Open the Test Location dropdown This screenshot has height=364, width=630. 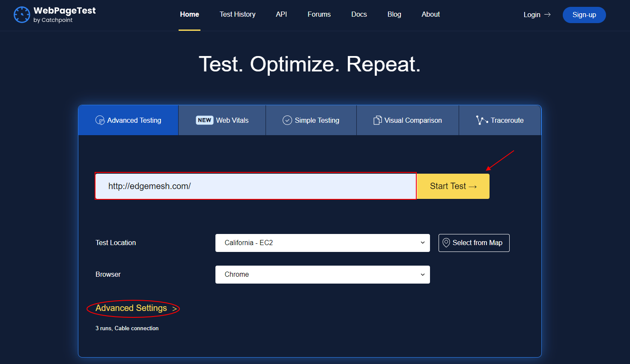click(322, 243)
